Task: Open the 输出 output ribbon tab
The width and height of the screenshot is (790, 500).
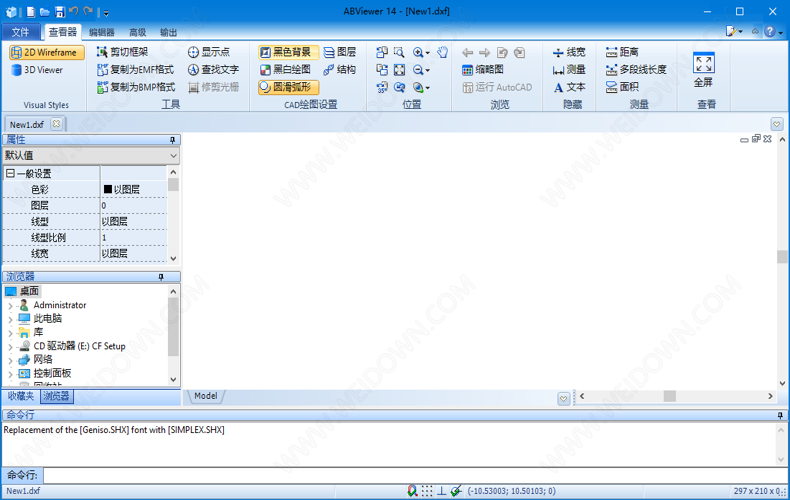Action: (x=168, y=32)
